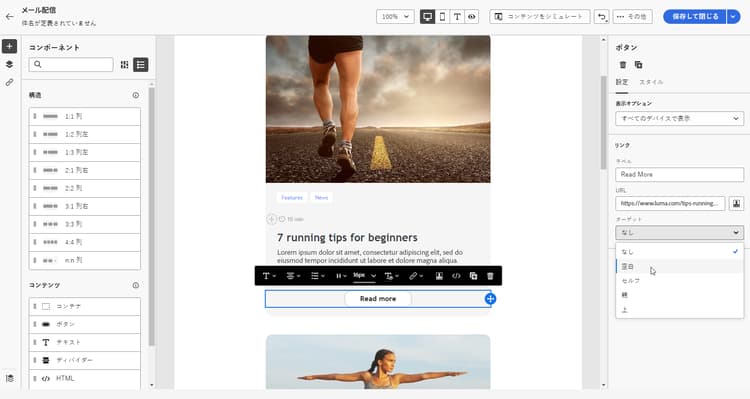Switch to desktop preview mode
The width and height of the screenshot is (750, 399).
pyautogui.click(x=427, y=17)
